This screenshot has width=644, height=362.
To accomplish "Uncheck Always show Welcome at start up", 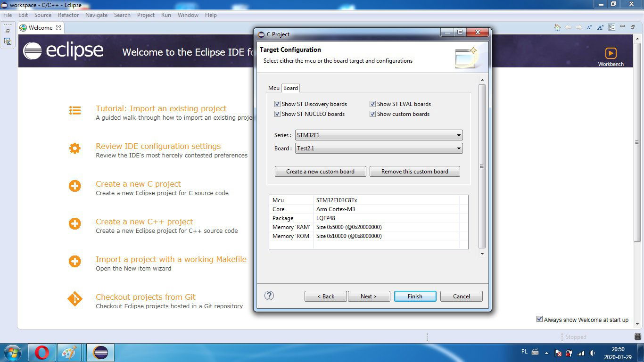I will coord(539,319).
